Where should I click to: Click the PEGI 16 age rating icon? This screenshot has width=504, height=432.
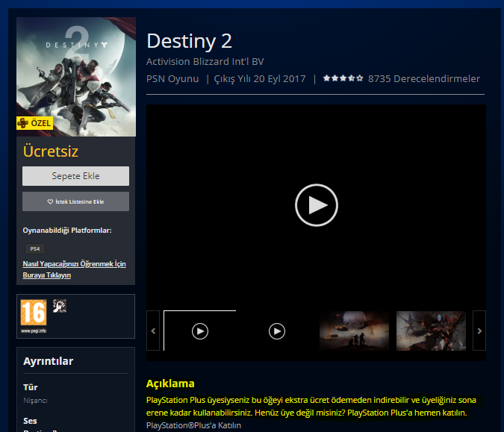34,313
